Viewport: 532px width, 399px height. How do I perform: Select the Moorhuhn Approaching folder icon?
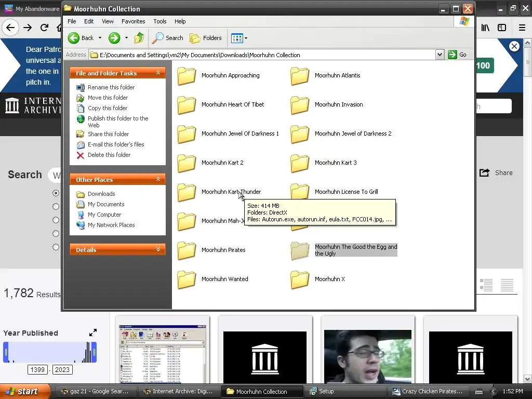pyautogui.click(x=187, y=76)
